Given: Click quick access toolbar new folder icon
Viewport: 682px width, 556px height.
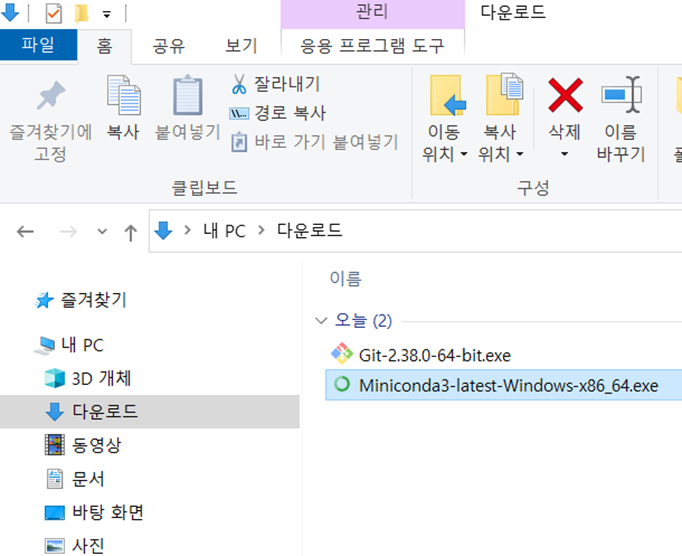Looking at the screenshot, I should 81,13.
